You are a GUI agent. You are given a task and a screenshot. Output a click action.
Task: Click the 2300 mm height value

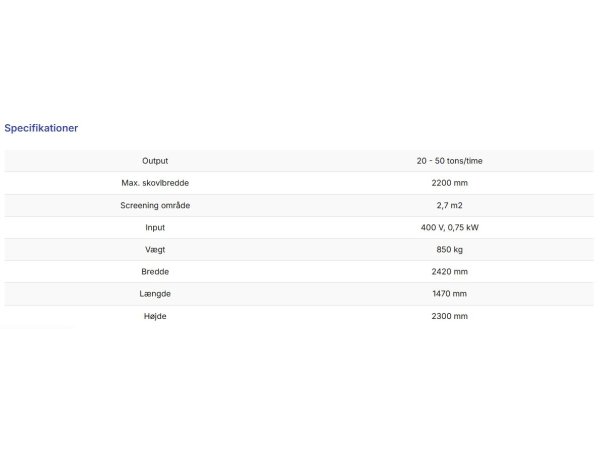(x=449, y=316)
